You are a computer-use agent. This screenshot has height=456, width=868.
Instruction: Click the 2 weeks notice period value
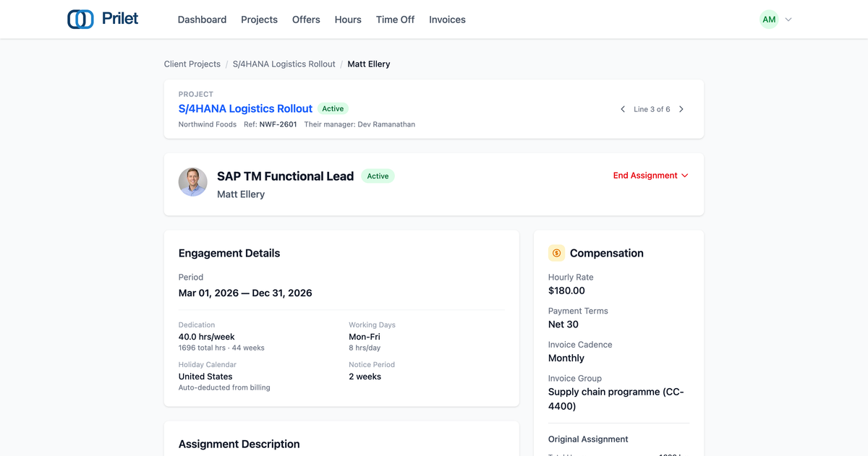click(365, 377)
